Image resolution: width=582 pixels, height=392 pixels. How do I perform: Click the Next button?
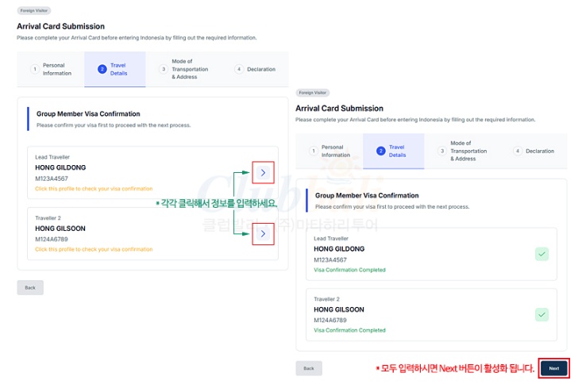click(x=553, y=368)
